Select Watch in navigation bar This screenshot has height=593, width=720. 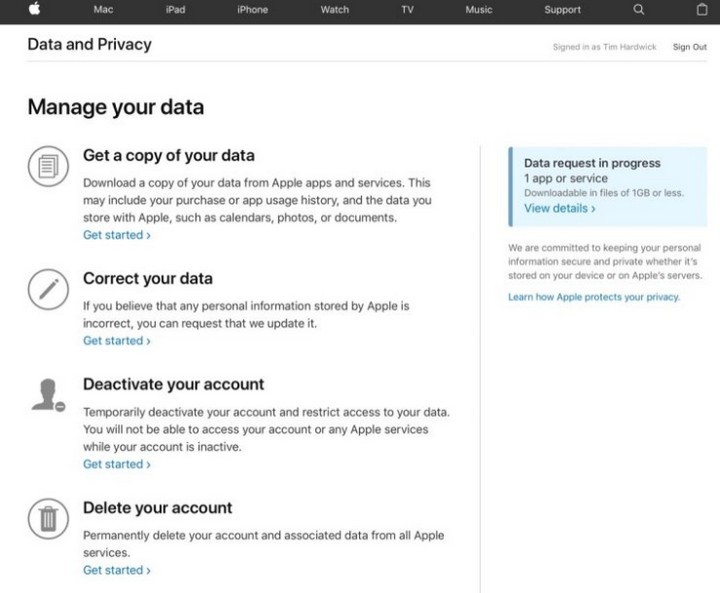(x=335, y=10)
